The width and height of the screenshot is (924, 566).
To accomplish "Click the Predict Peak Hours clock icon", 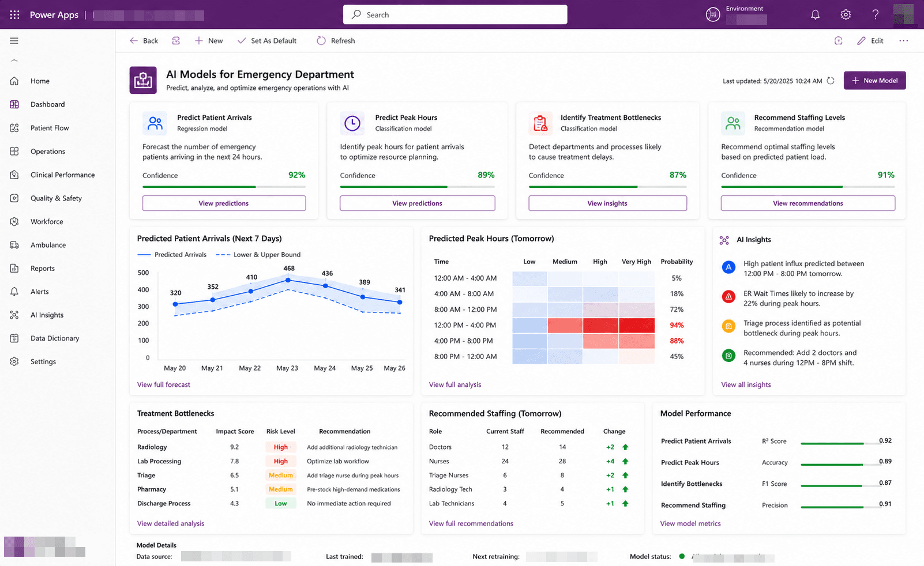I will coord(352,123).
